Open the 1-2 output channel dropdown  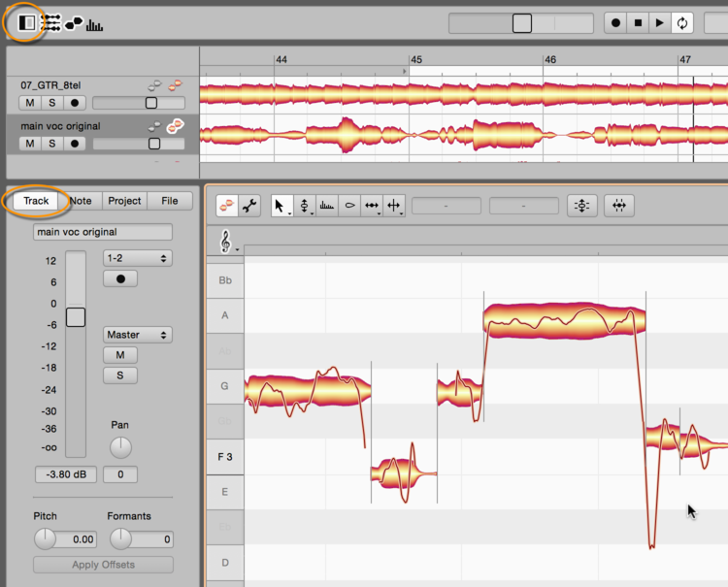(x=137, y=258)
